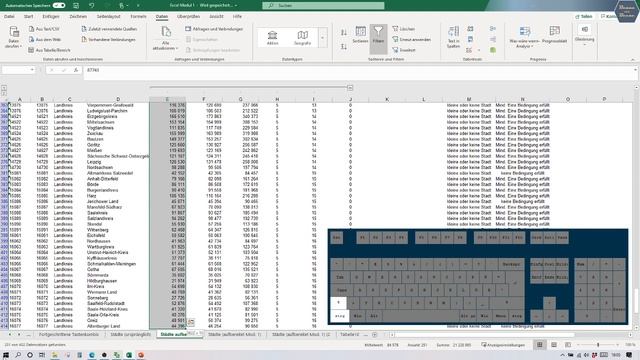The width and height of the screenshot is (640, 360).
Task: Click Aus Tabelle/Bereich
Action: pos(49,50)
